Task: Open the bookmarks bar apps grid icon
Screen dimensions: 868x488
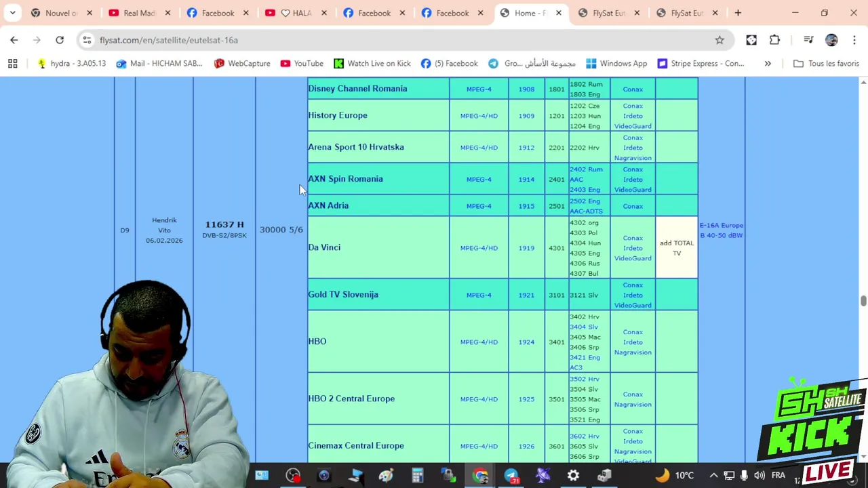Action: [12, 63]
